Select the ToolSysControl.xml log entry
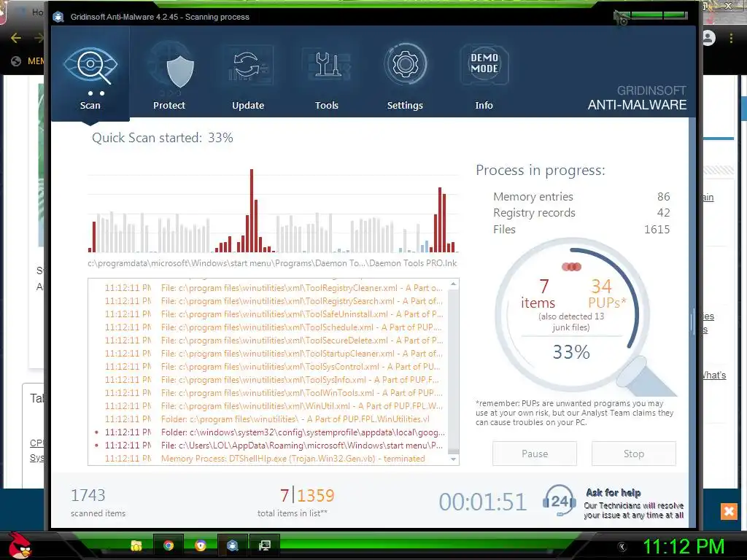The image size is (747, 560). [274, 367]
